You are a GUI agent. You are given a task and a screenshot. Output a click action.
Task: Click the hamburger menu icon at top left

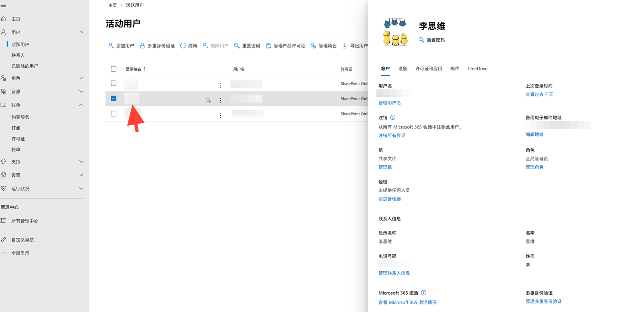pyautogui.click(x=4, y=5)
